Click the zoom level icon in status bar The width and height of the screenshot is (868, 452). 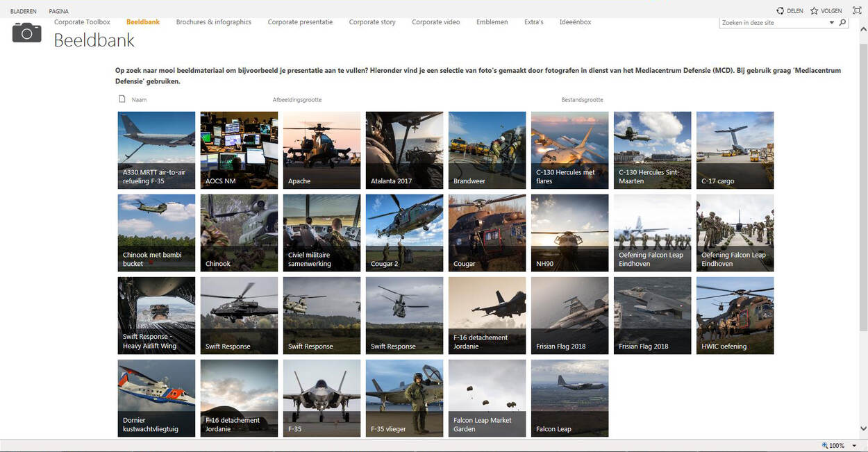click(x=825, y=446)
